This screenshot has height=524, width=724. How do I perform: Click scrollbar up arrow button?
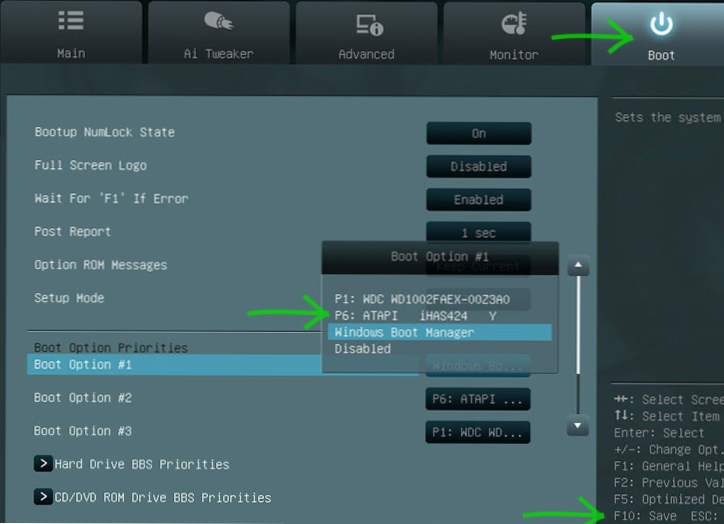(x=578, y=265)
